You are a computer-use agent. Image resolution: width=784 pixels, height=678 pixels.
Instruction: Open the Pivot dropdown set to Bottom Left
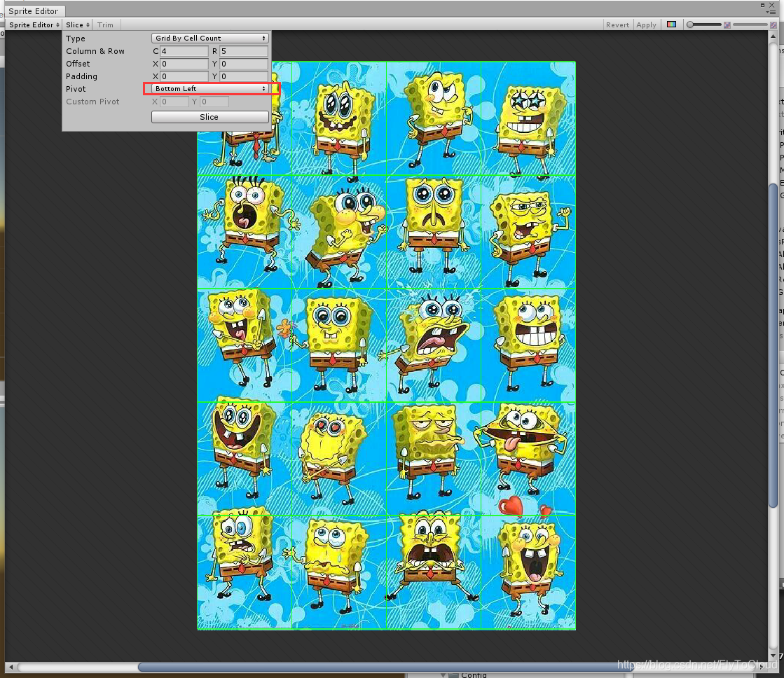(x=210, y=88)
